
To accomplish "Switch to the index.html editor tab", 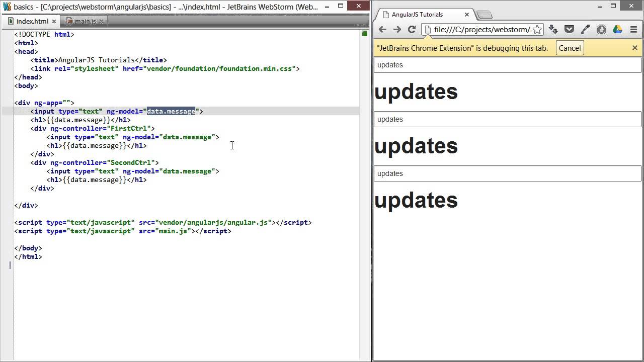I will click(x=32, y=22).
